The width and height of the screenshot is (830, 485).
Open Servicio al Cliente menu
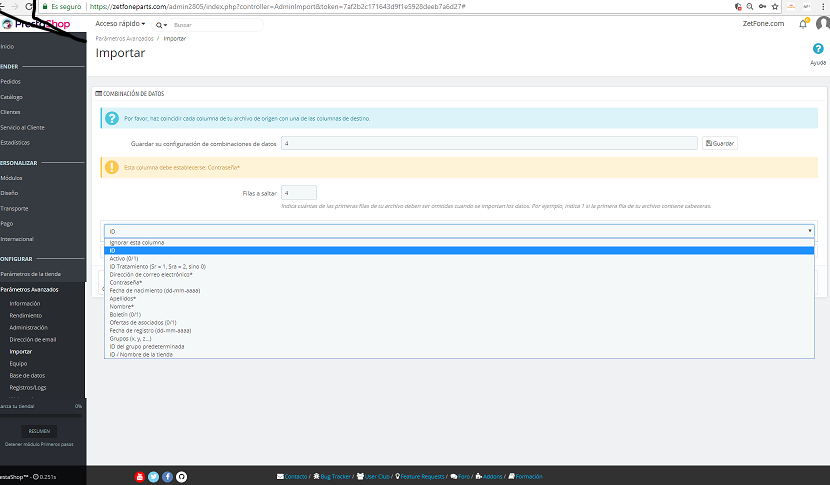click(22, 128)
